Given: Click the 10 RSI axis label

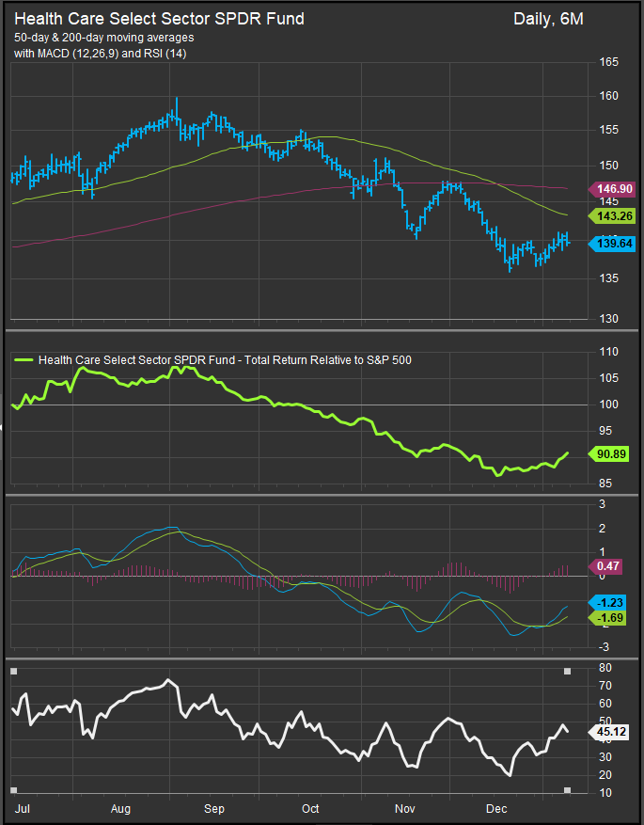Looking at the screenshot, I should [x=605, y=793].
